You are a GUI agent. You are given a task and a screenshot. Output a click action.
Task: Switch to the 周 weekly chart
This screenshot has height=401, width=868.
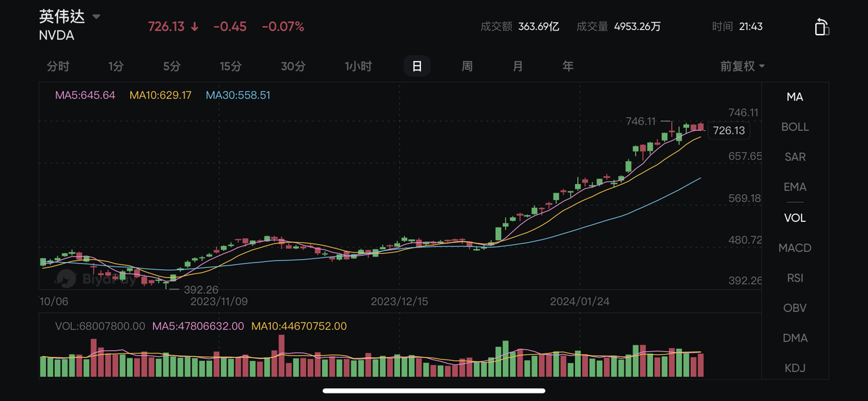tap(467, 66)
